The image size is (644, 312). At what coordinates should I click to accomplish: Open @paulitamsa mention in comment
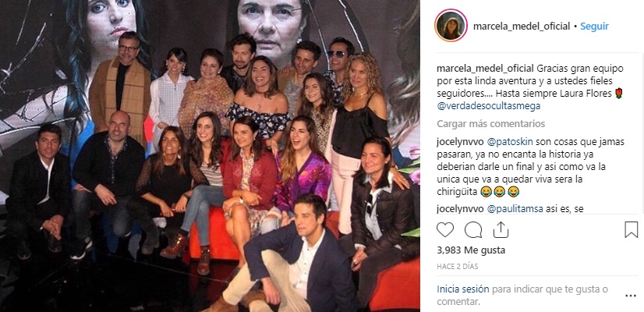tap(515, 209)
